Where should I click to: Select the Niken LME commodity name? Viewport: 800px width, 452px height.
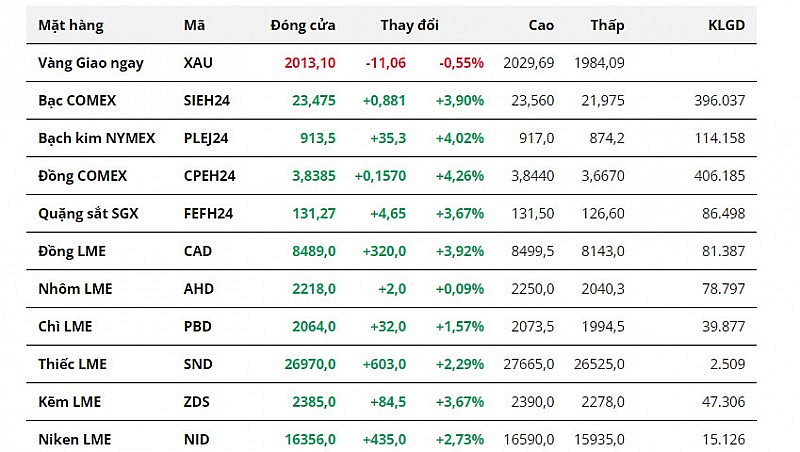point(74,439)
